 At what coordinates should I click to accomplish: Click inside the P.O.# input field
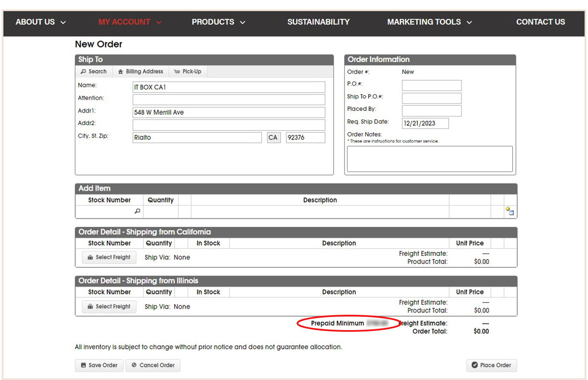(431, 85)
